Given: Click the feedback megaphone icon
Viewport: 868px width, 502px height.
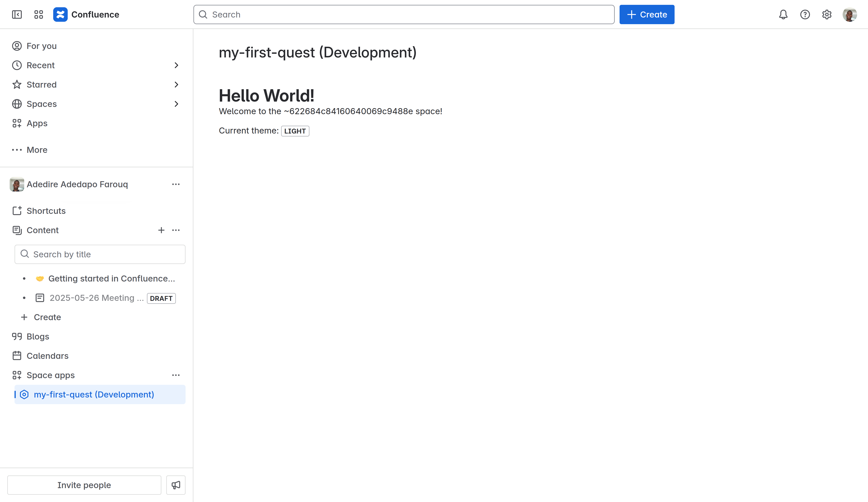Looking at the screenshot, I should 176,485.
